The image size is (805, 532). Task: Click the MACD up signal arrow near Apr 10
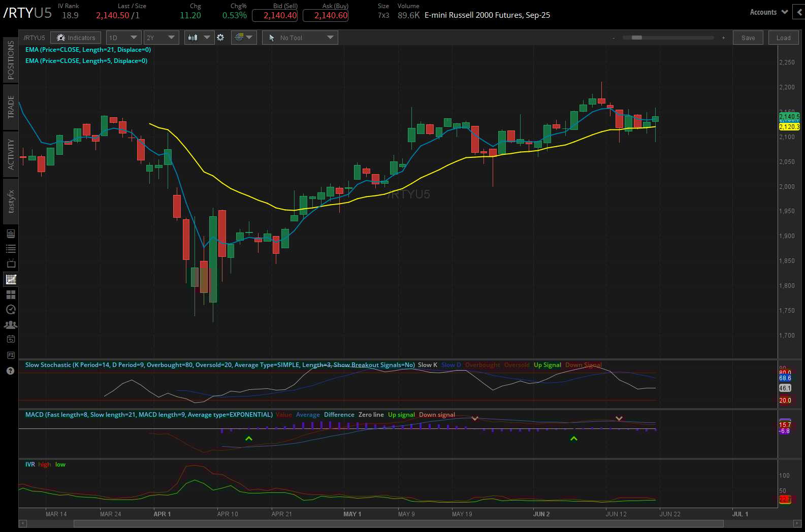(x=249, y=439)
